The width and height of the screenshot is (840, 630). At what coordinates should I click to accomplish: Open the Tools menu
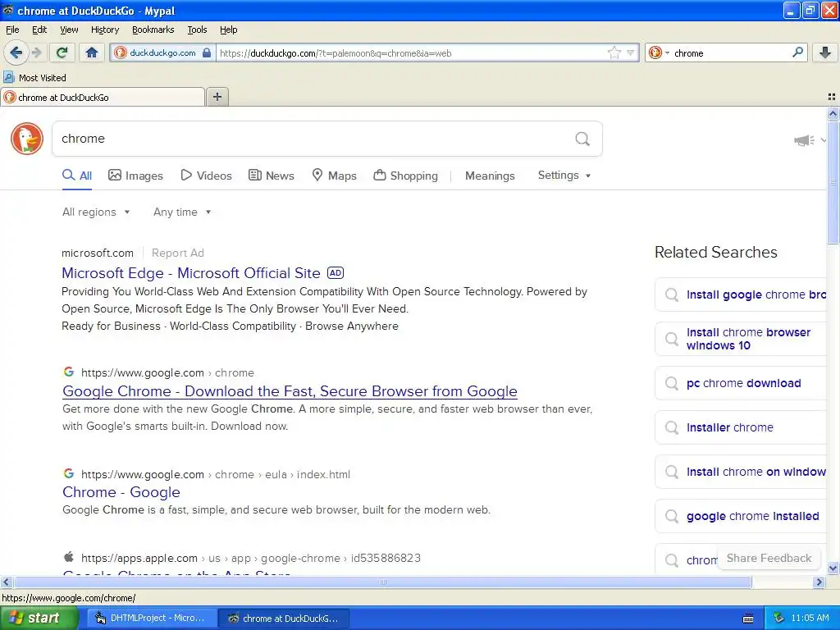197,30
